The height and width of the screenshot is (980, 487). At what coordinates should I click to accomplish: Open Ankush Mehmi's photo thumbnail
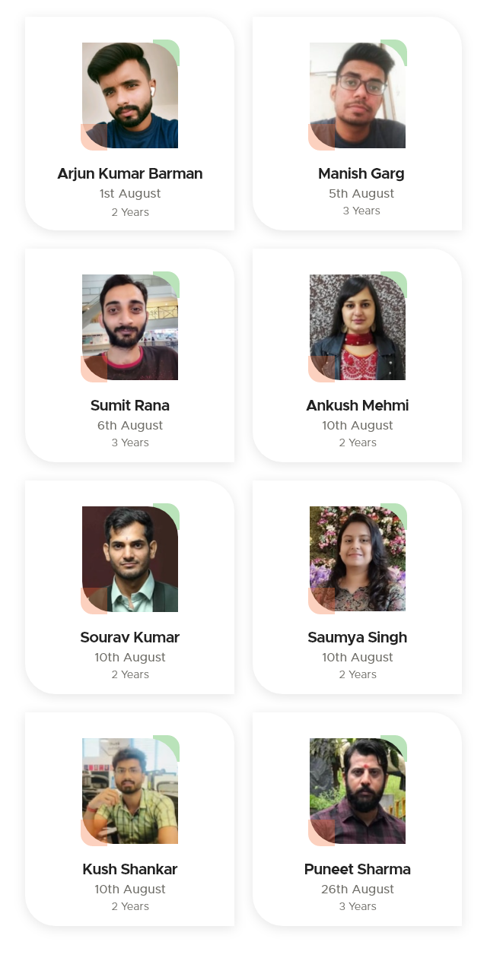tap(358, 327)
